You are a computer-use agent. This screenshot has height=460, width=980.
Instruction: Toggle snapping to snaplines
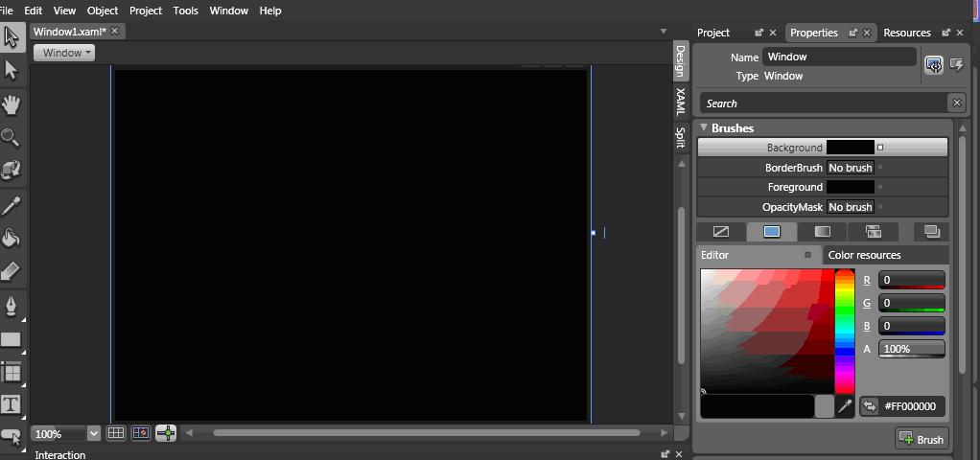click(x=166, y=433)
